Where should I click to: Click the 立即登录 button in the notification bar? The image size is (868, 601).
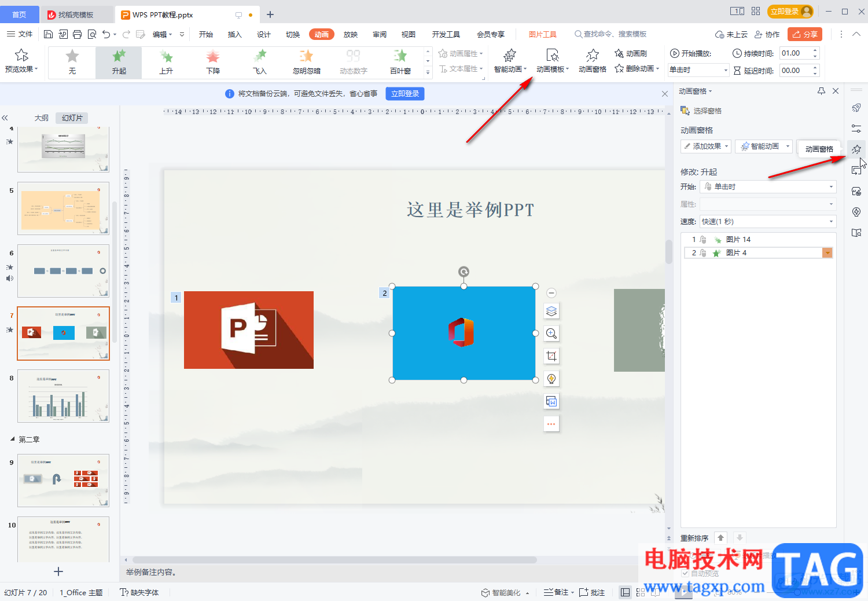coord(405,93)
